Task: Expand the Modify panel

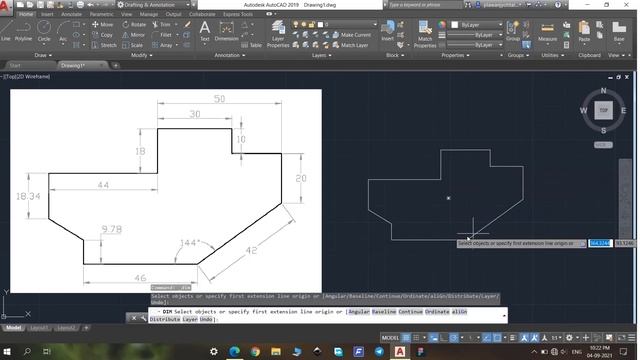Action: coord(142,55)
